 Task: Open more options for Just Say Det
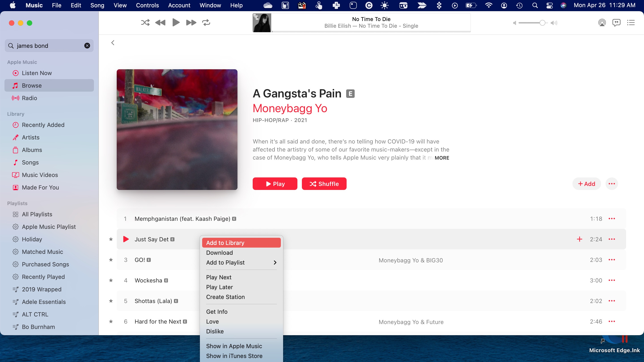point(612,239)
